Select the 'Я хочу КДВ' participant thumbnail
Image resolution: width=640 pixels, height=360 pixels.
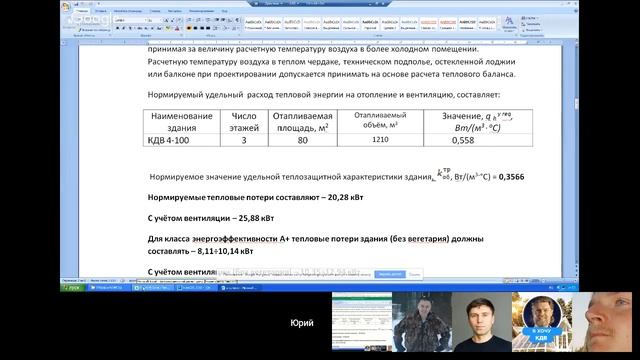point(542,322)
